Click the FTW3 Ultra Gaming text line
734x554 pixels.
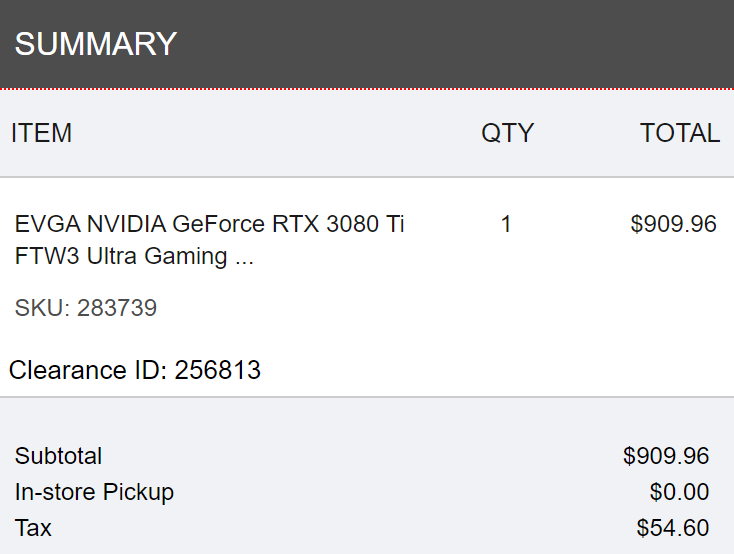[120, 256]
